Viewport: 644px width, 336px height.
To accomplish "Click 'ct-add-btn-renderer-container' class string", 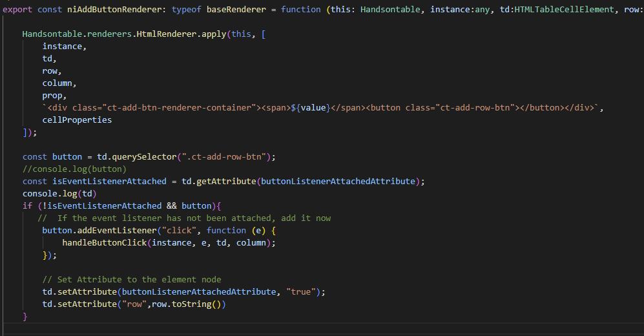I will point(179,108).
